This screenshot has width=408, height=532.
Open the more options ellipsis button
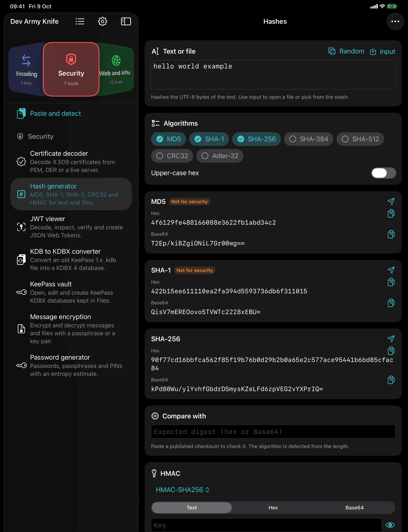395,21
